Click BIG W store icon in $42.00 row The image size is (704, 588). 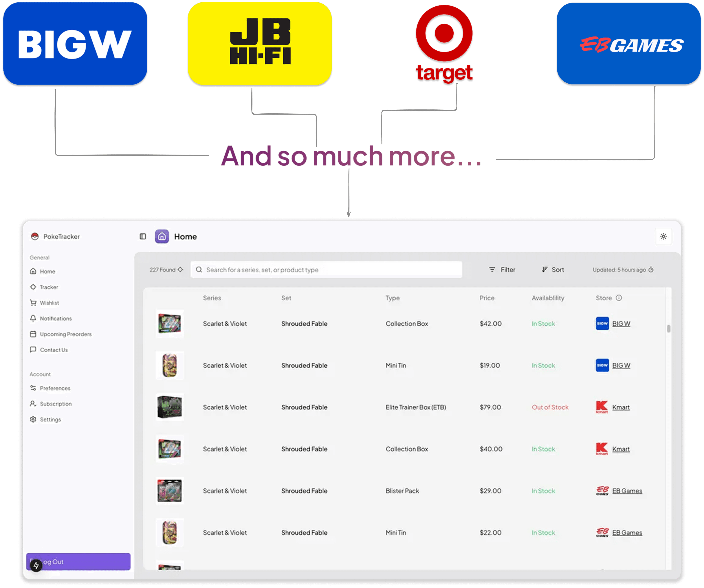click(x=602, y=324)
